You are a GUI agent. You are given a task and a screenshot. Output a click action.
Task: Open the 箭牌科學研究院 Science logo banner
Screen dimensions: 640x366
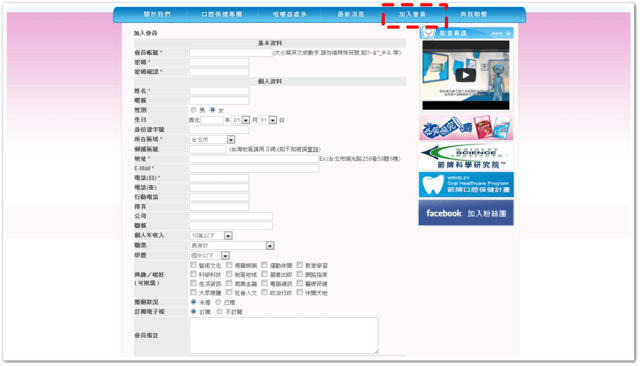pyautogui.click(x=466, y=157)
